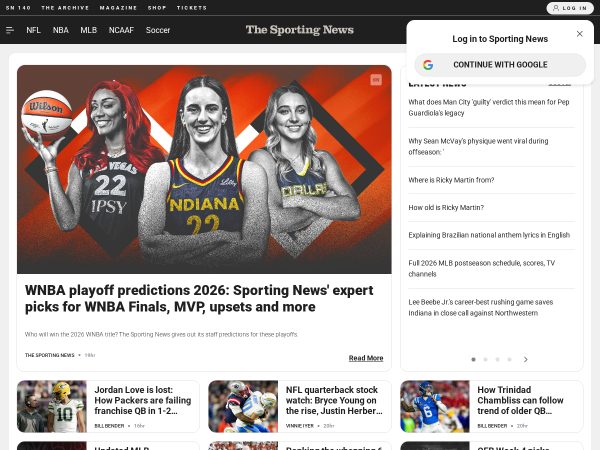Click the Jordan Love Packers thumbnail

pos(52,406)
